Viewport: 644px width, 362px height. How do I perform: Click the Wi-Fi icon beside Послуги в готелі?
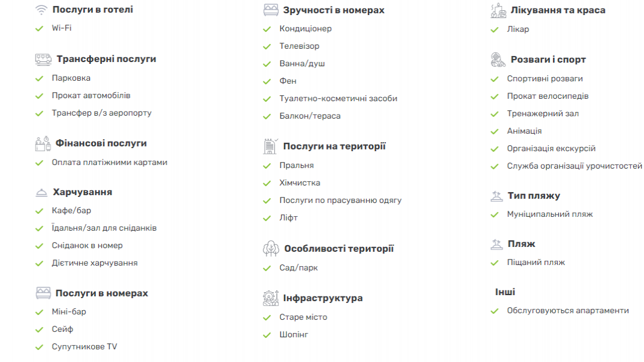tap(41, 10)
